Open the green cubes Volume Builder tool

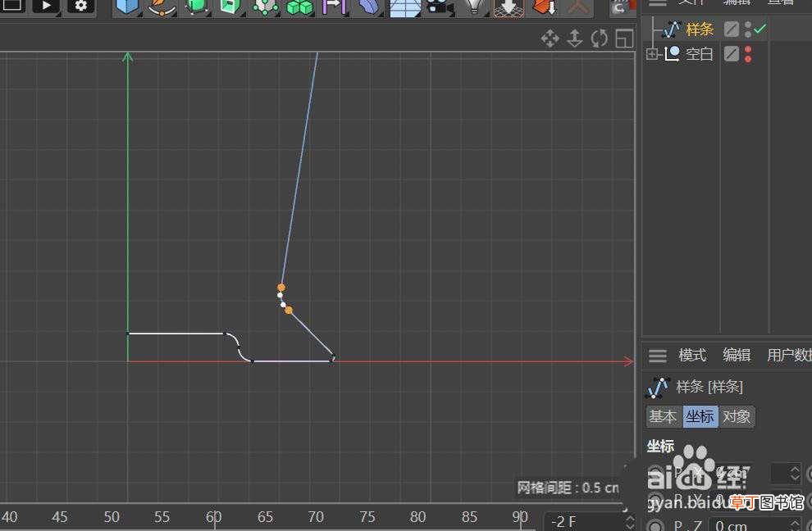pos(299,7)
